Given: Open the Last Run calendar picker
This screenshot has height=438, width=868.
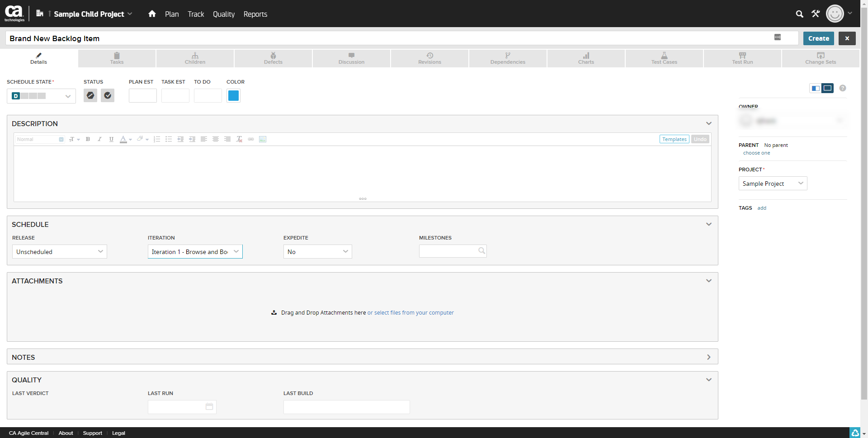Looking at the screenshot, I should [x=209, y=406].
